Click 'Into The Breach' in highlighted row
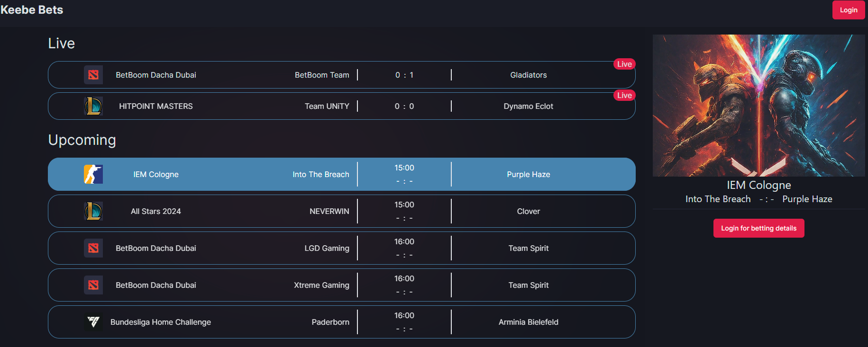 (x=321, y=174)
